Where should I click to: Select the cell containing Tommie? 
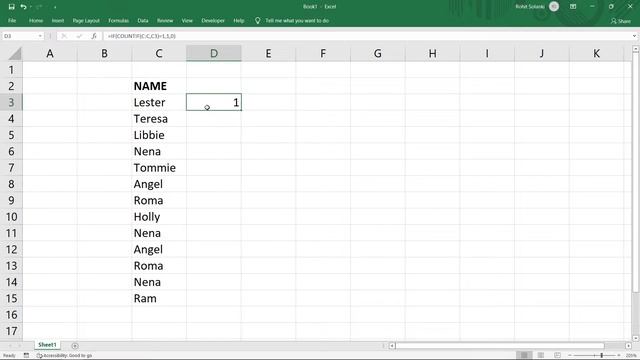[159, 168]
